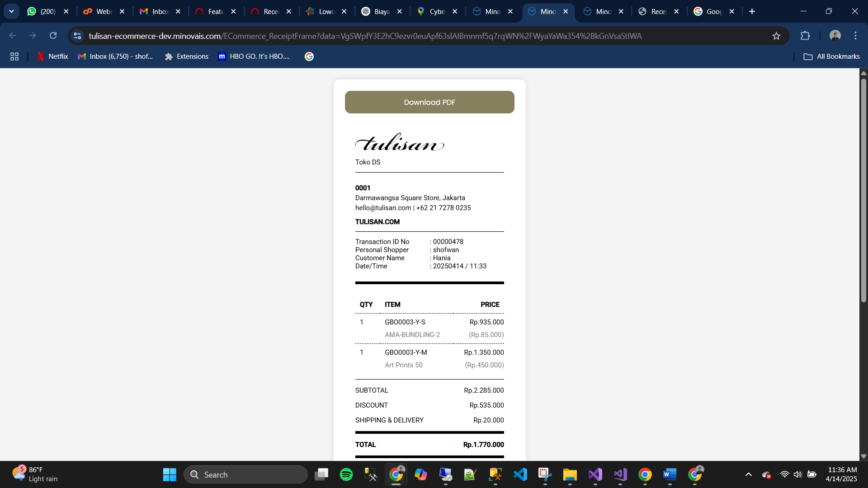Image resolution: width=868 pixels, height=488 pixels.
Task: Click transaction ID 00000478
Action: (x=448, y=242)
